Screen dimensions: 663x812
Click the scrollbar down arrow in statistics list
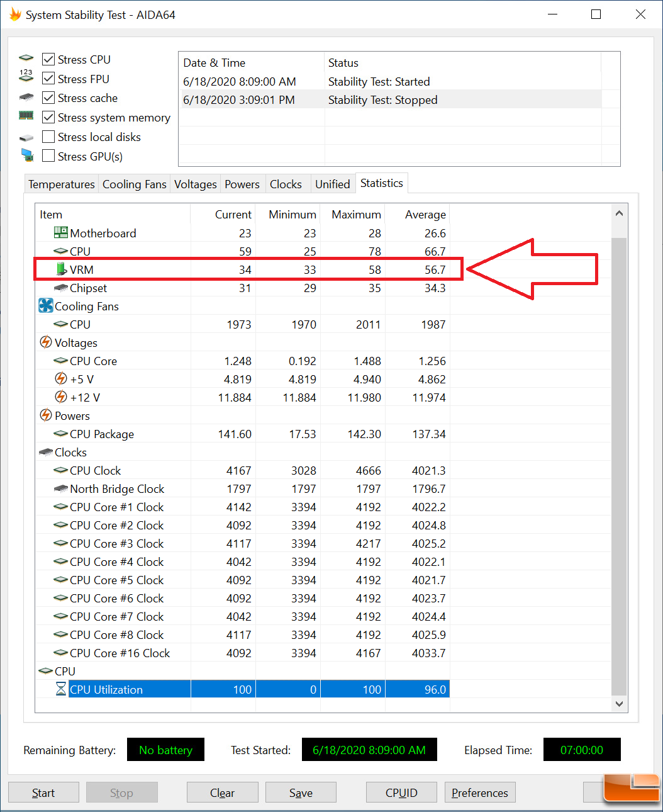click(619, 704)
